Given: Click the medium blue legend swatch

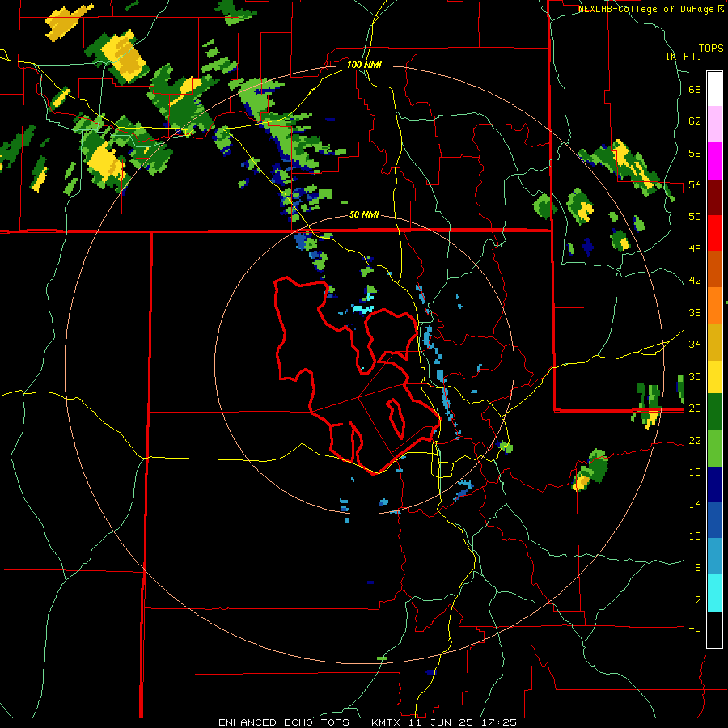Looking at the screenshot, I should point(714,520).
